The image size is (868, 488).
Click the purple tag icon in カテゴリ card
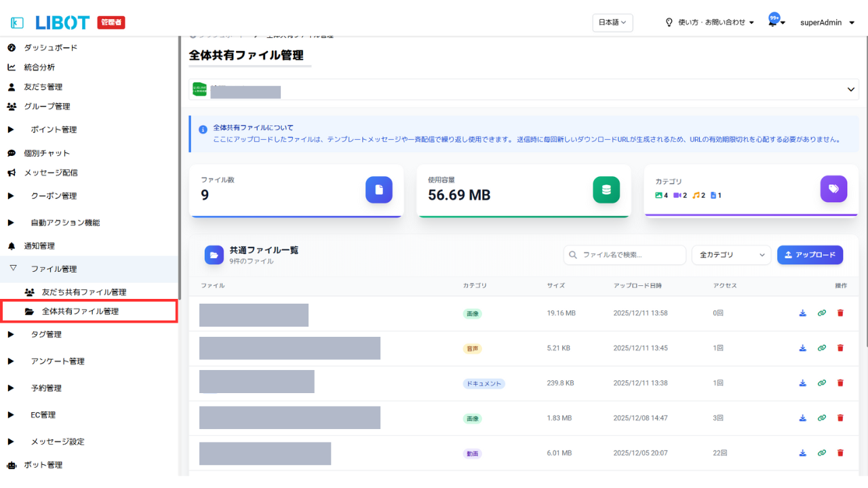point(833,190)
